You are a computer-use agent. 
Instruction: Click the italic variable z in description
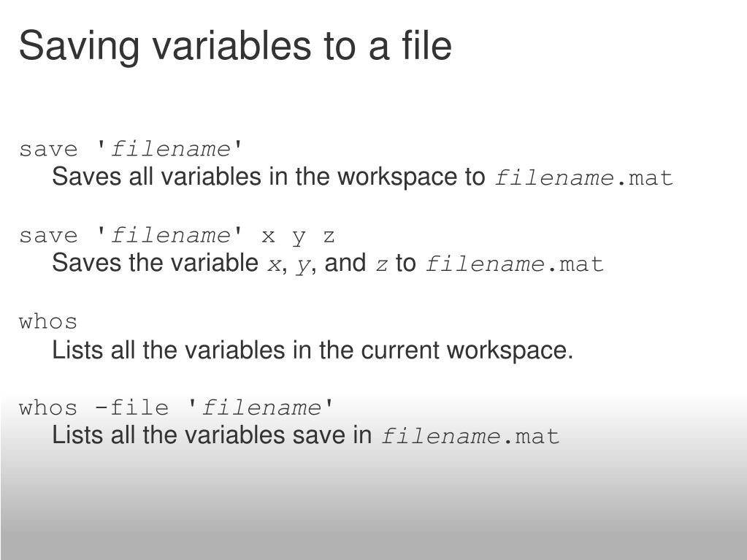[382, 265]
